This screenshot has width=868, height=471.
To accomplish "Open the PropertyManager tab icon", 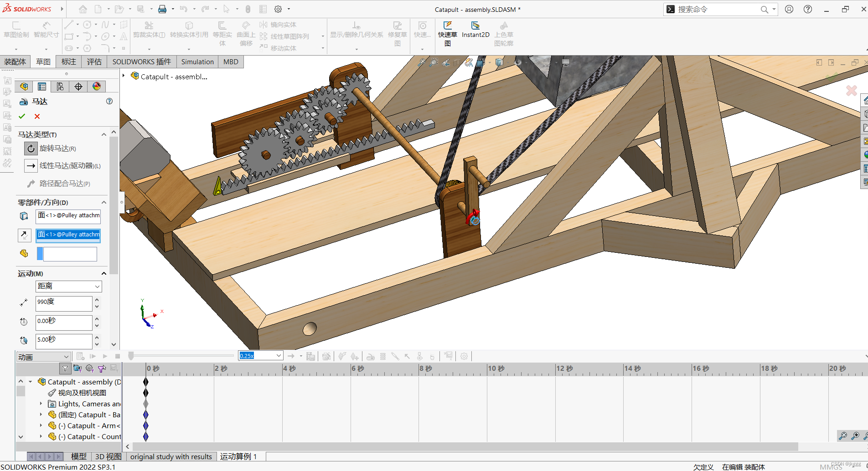I will click(x=42, y=87).
